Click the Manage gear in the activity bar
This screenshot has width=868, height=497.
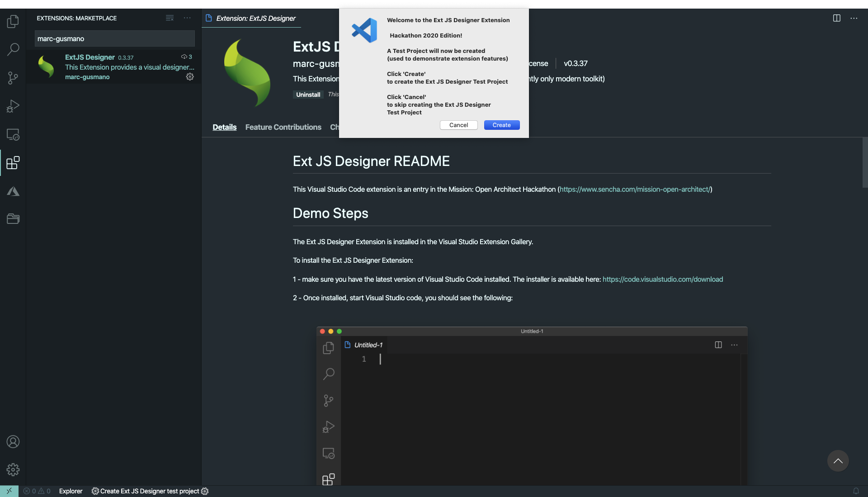[x=13, y=469]
